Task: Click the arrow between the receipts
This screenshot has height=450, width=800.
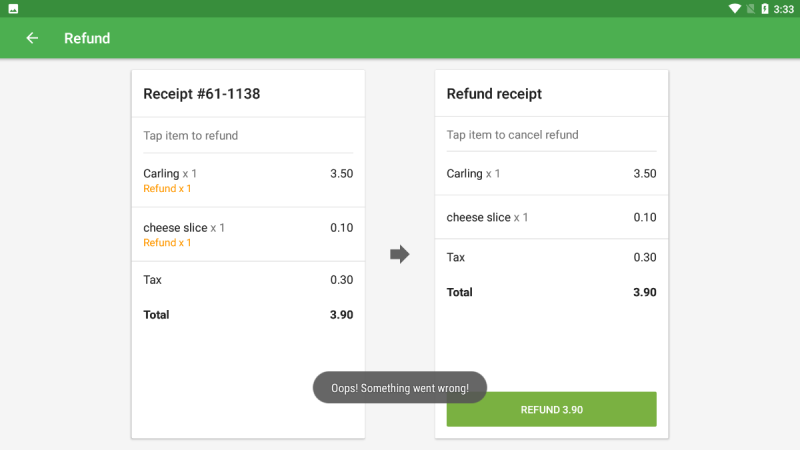Action: click(x=400, y=254)
